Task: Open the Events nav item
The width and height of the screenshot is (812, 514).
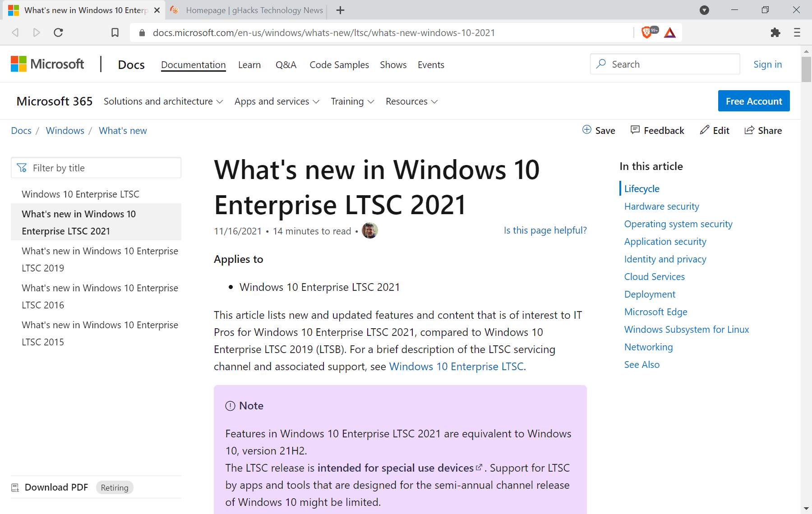Action: 431,64
